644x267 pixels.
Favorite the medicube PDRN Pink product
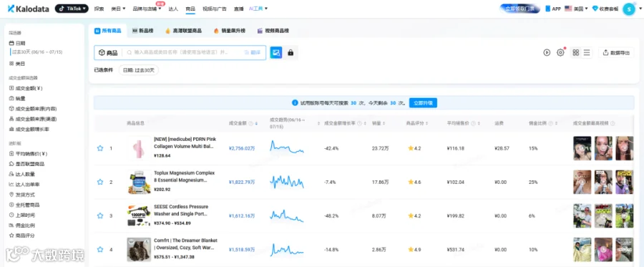(99, 148)
